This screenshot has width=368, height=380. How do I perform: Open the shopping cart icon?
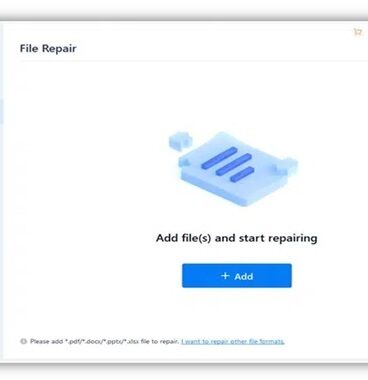click(x=357, y=32)
